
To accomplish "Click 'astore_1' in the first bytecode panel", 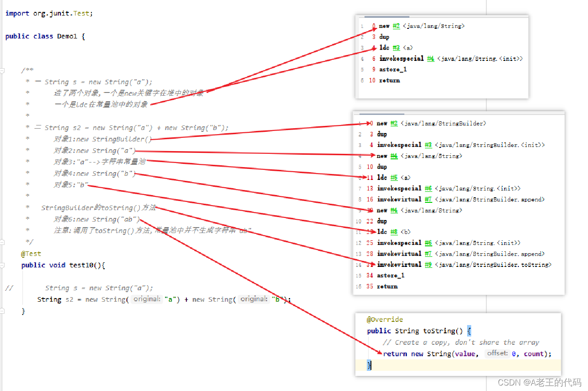I will click(393, 70).
